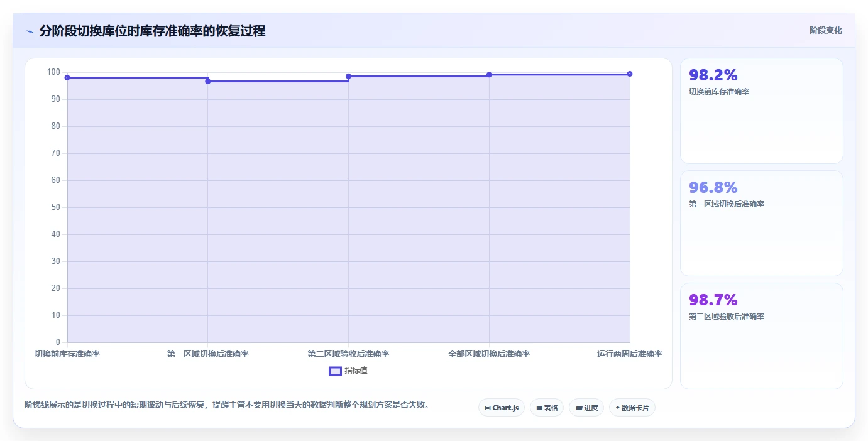This screenshot has width=868, height=441.
Task: Click the 98.2% card value
Action: point(713,75)
